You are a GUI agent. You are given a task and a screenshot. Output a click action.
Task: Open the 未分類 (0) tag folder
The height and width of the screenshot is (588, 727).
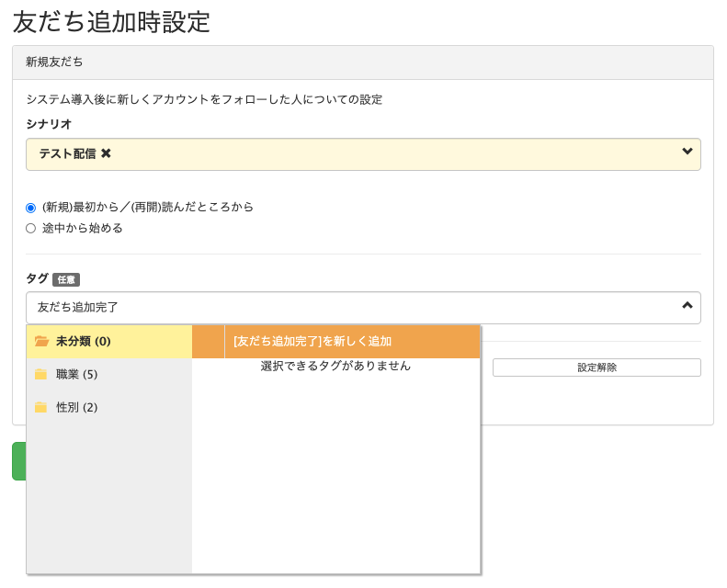(109, 342)
